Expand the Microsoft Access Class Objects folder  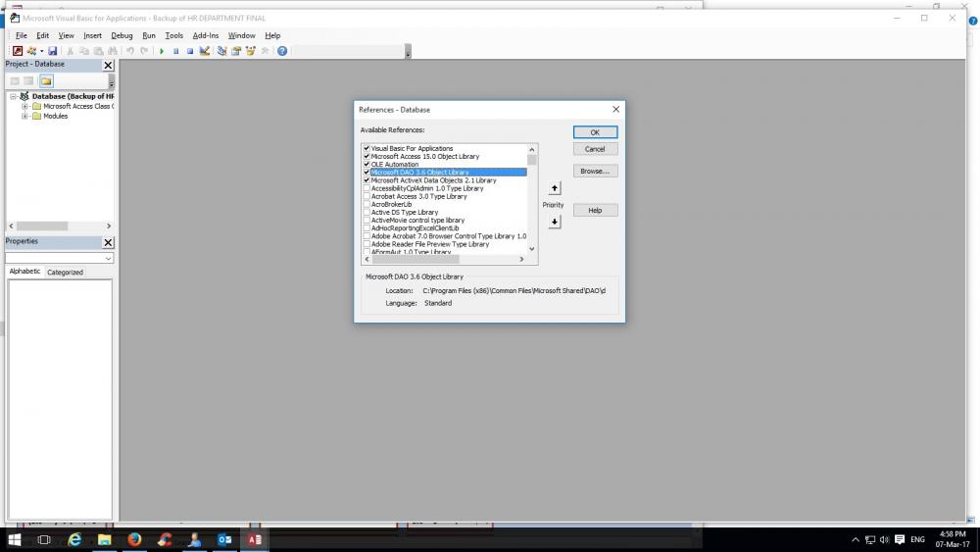pos(25,106)
